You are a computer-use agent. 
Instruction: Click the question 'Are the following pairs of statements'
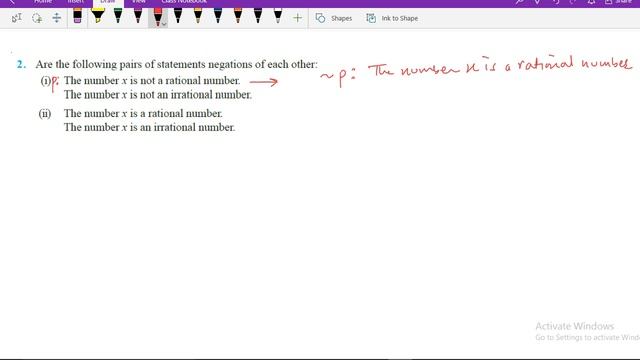coord(176,64)
